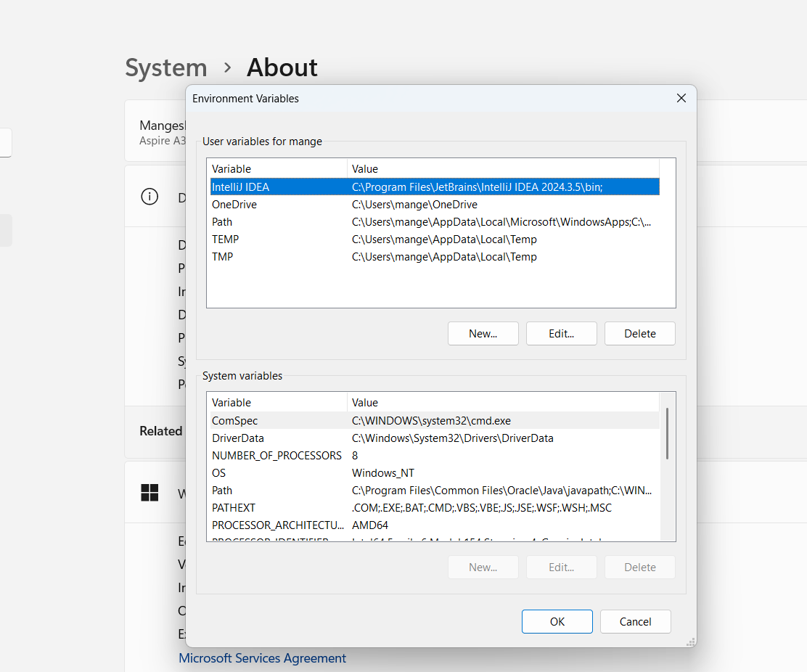This screenshot has width=807, height=672.
Task: Select the TMP user variable
Action: point(222,257)
